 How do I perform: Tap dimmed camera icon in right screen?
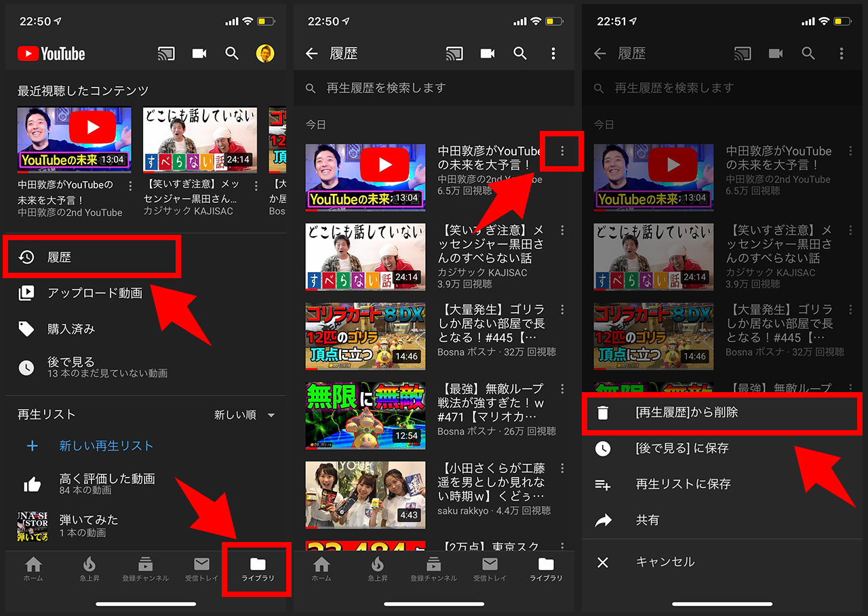tap(775, 54)
